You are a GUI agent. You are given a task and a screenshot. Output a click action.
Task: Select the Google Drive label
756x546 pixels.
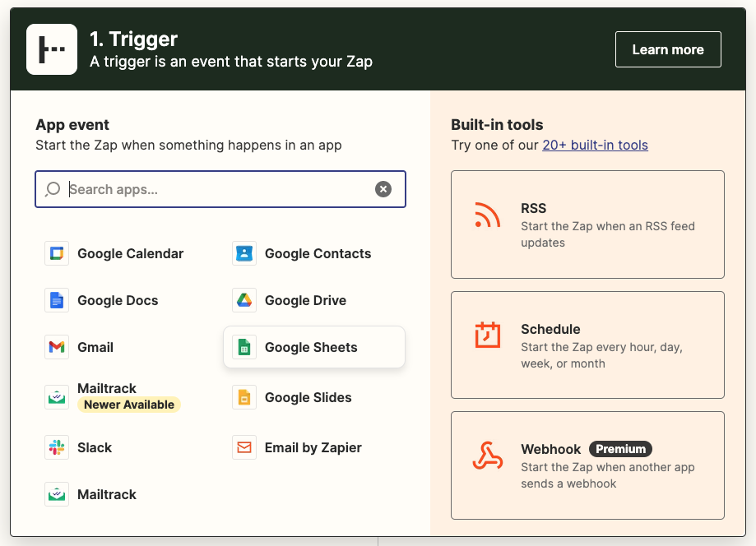pos(305,300)
